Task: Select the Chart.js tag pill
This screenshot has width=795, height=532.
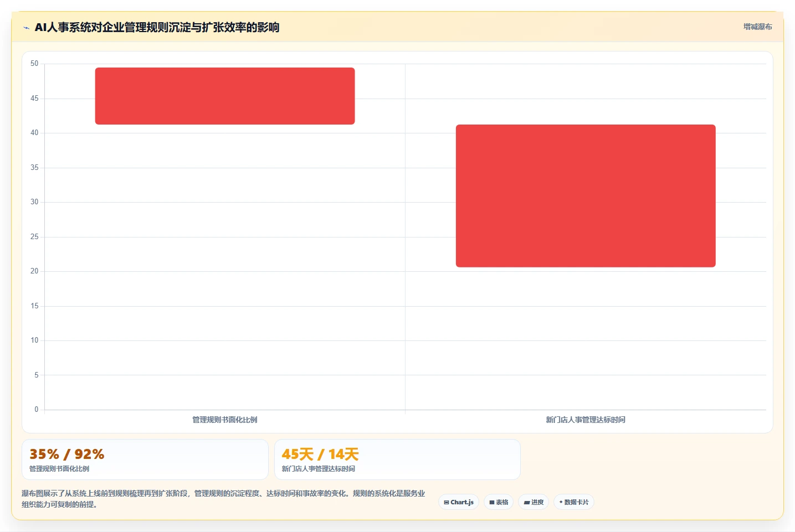Action: pyautogui.click(x=459, y=502)
